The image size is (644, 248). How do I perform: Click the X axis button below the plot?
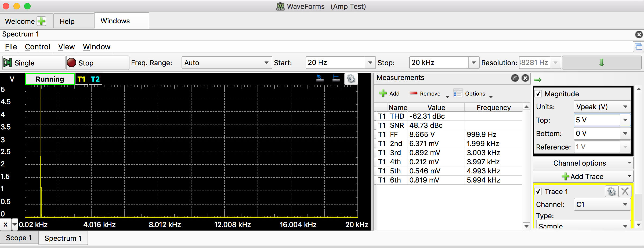pos(6,224)
